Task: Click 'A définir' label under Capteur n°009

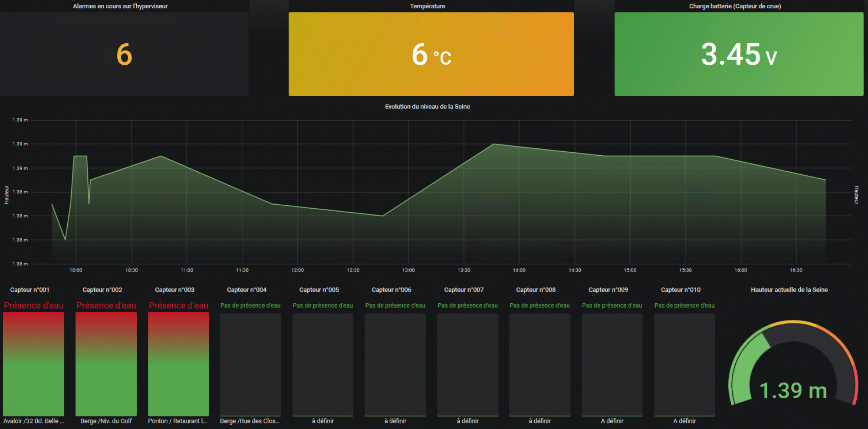Action: pos(612,421)
